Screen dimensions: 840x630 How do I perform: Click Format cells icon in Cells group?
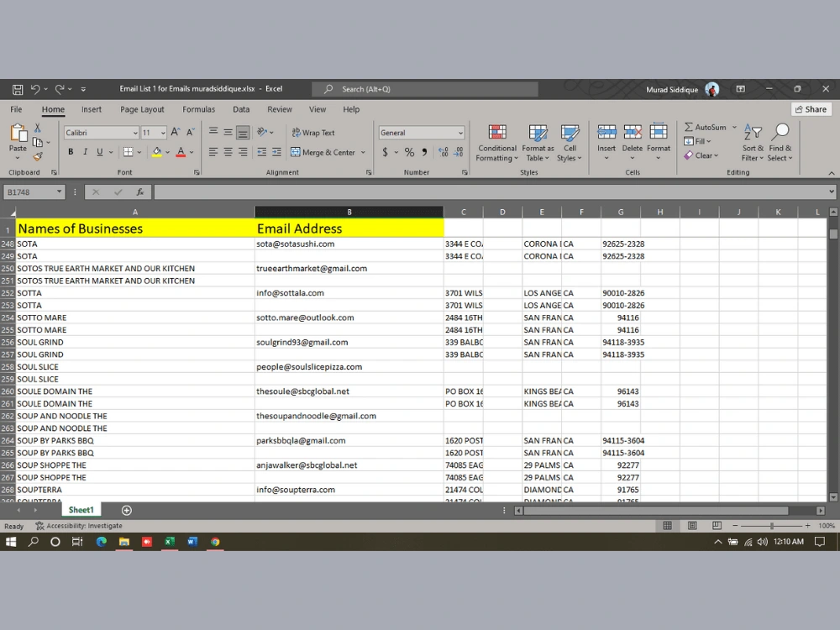coord(659,132)
